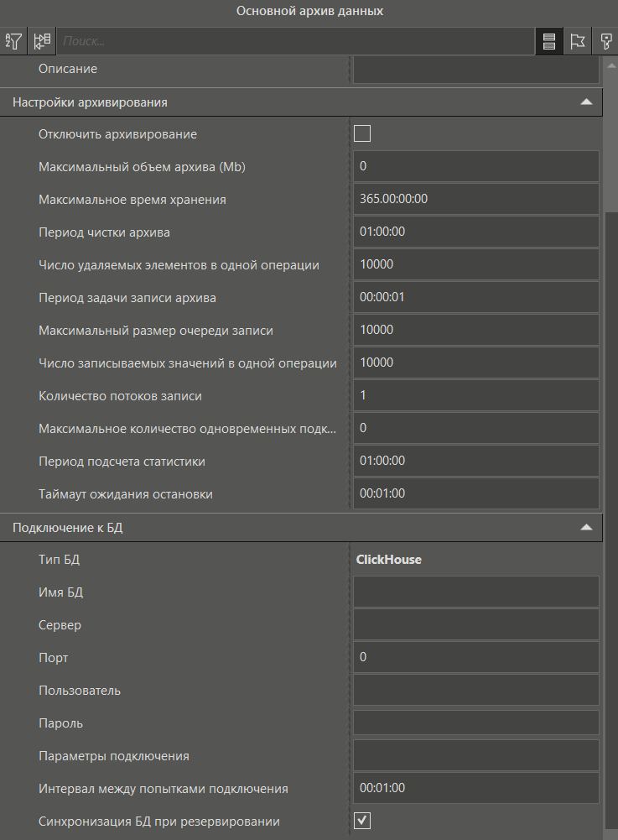Select the "Максимальное время хранения" field
This screenshot has width=618, height=840.
click(475, 199)
